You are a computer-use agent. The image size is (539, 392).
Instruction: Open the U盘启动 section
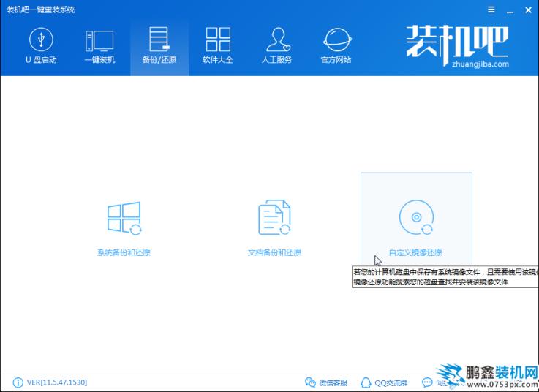pos(41,46)
